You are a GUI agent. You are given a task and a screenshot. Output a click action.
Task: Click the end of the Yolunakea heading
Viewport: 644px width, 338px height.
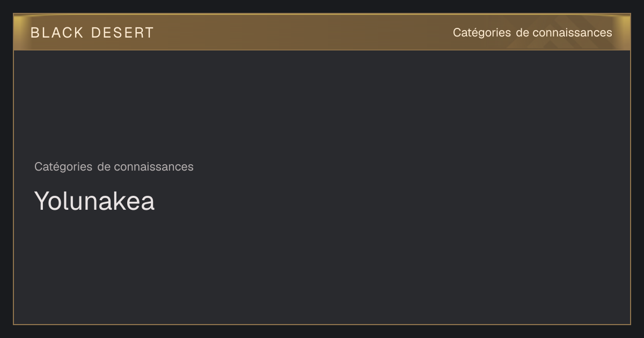click(x=148, y=203)
